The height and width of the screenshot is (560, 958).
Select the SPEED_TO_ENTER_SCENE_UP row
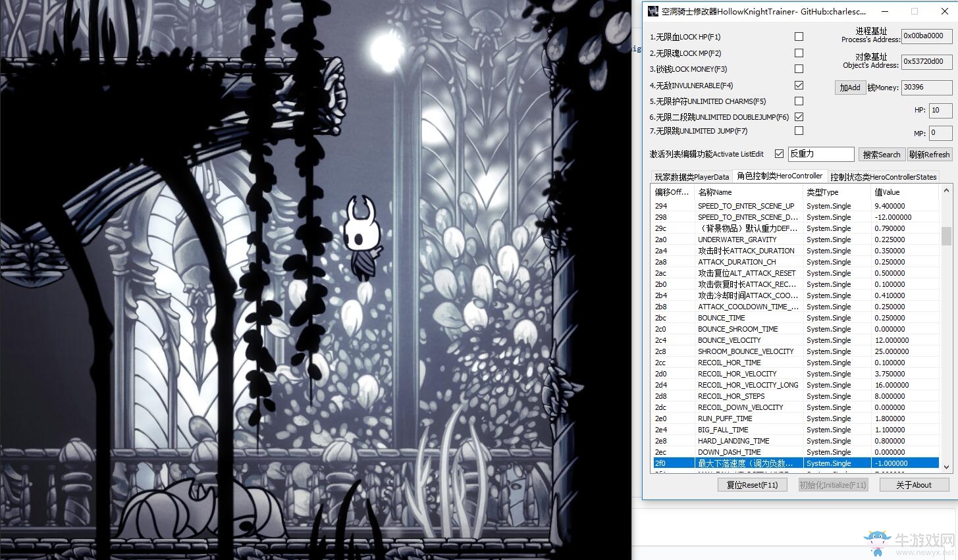795,206
